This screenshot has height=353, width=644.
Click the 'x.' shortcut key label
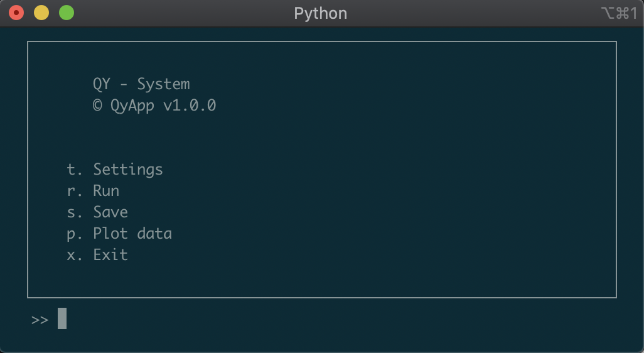point(74,256)
